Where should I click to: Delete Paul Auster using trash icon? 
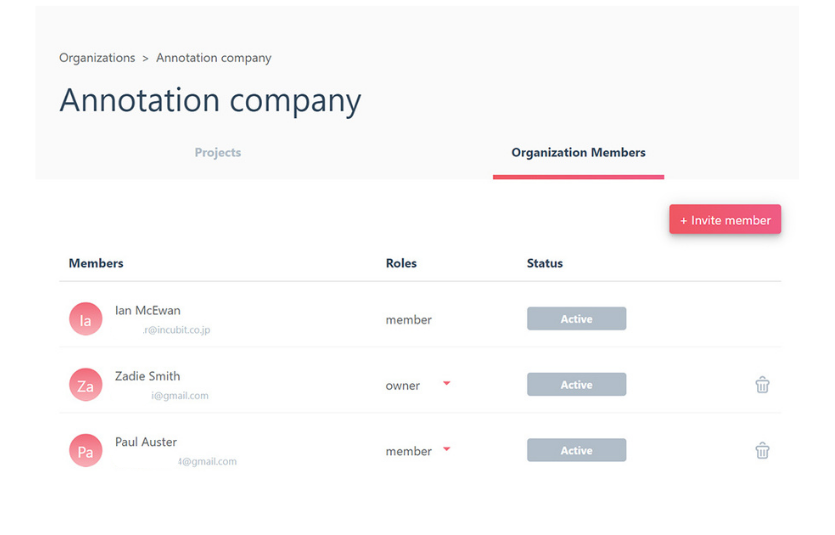[x=762, y=451]
